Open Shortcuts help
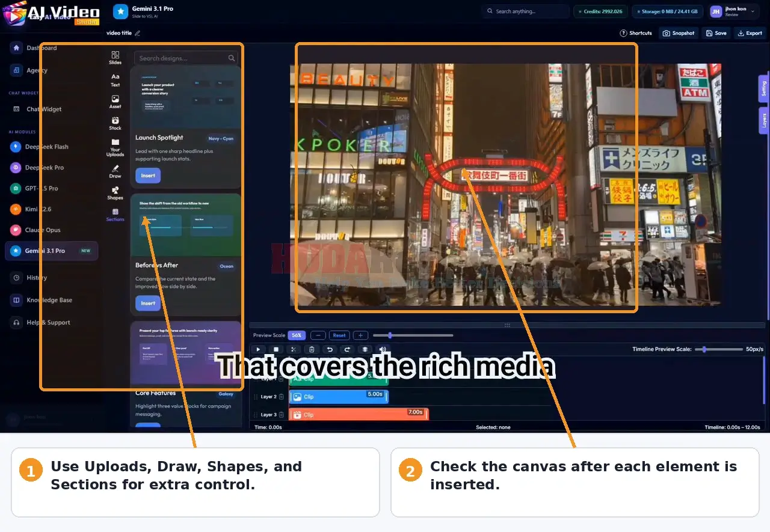Viewport: 770px width, 532px height. tap(636, 33)
